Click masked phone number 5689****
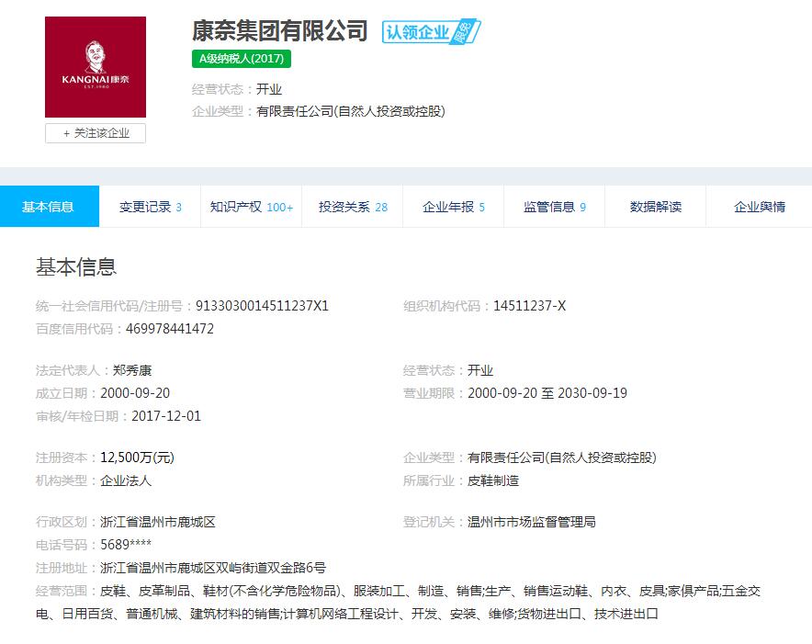Screen dimensions: 812x644 click(x=126, y=545)
